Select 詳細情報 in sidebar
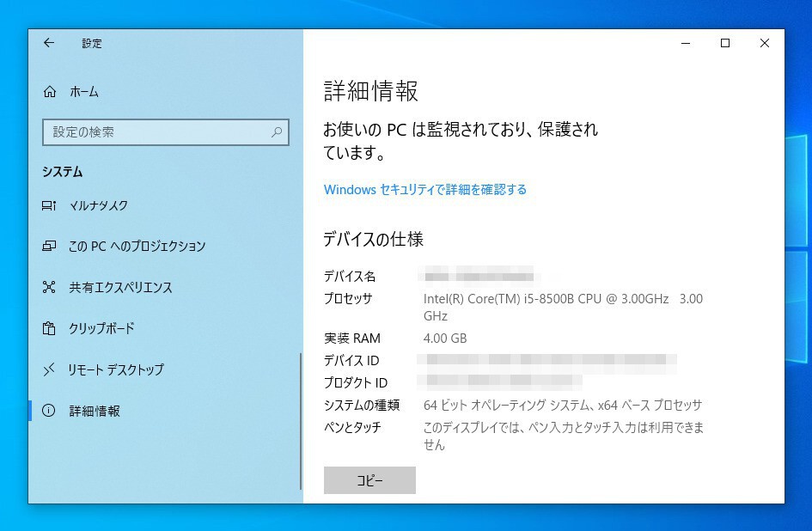 [x=95, y=411]
